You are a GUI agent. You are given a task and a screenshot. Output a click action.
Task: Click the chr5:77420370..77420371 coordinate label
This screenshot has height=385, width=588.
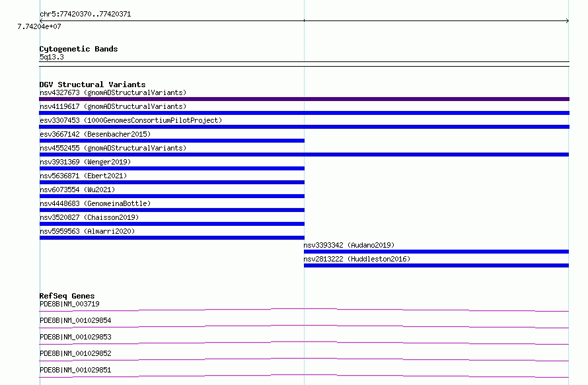[85, 15]
